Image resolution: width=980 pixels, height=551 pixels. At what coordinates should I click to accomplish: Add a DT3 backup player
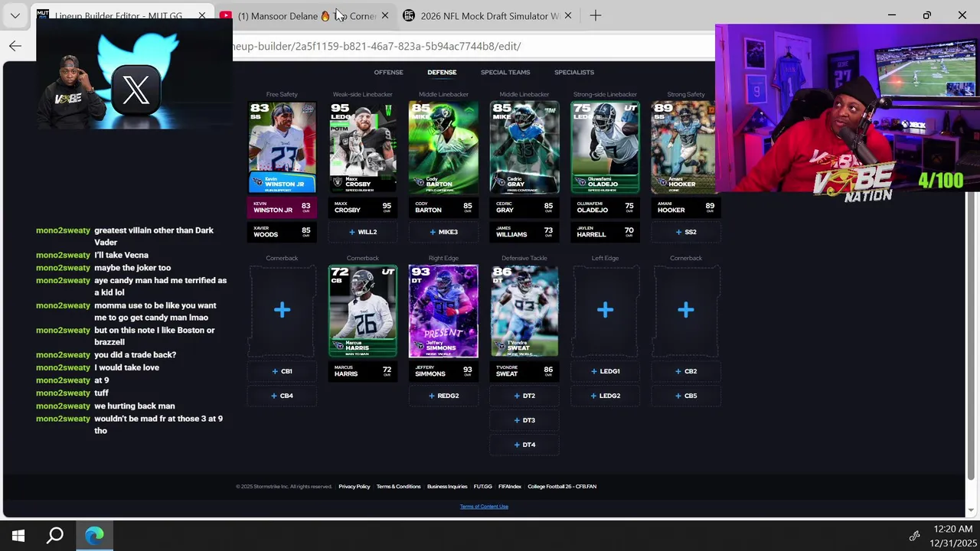pyautogui.click(x=524, y=420)
